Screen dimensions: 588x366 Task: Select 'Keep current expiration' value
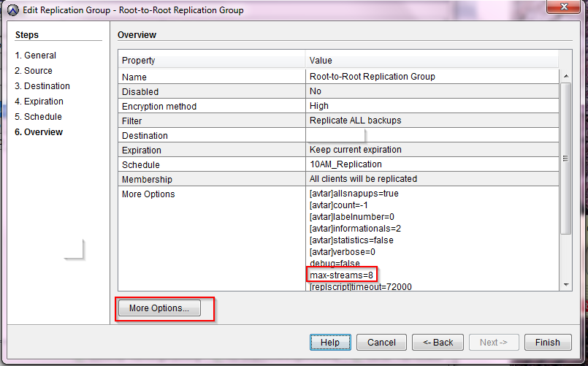432,150
